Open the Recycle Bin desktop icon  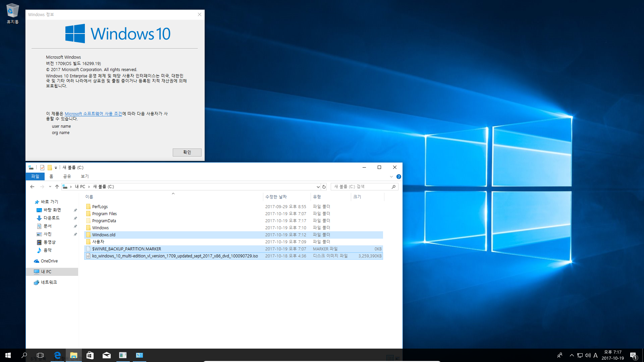pyautogui.click(x=13, y=14)
